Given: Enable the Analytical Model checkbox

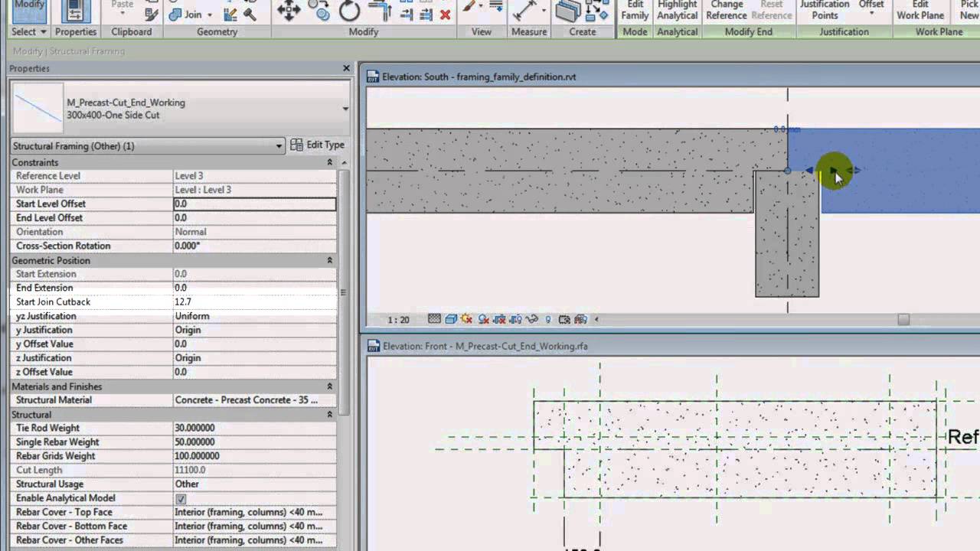Looking at the screenshot, I should (181, 498).
